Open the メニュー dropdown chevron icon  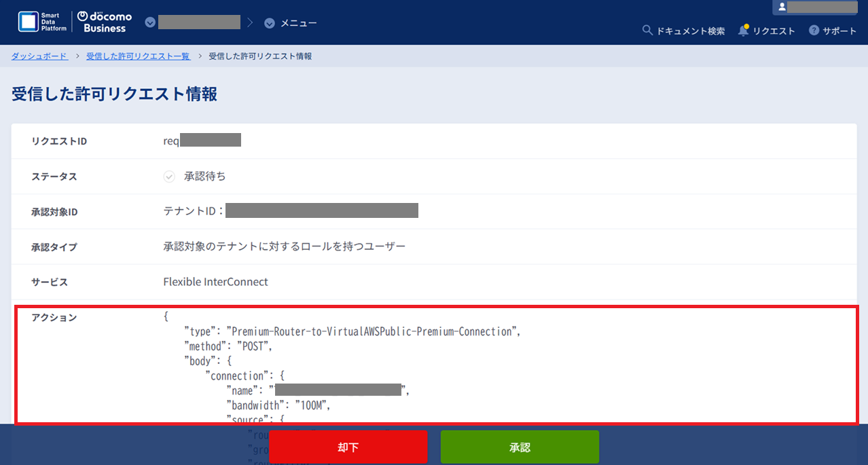point(270,23)
